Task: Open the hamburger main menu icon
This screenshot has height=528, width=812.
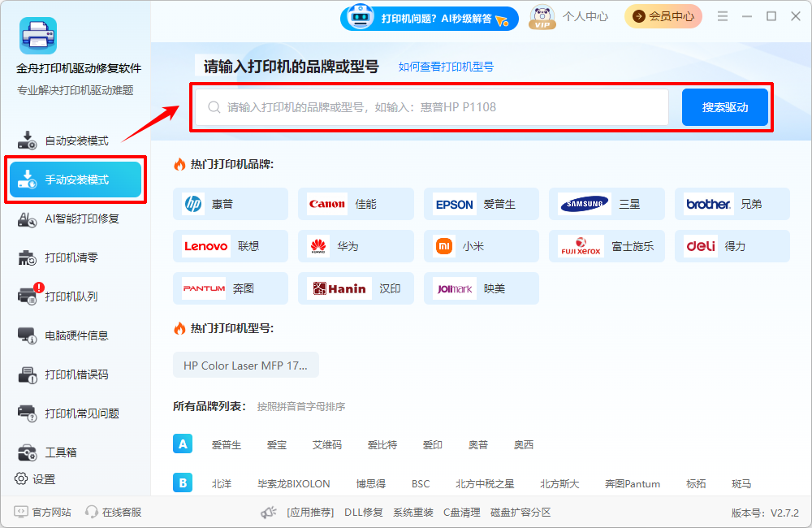Action: click(x=723, y=16)
